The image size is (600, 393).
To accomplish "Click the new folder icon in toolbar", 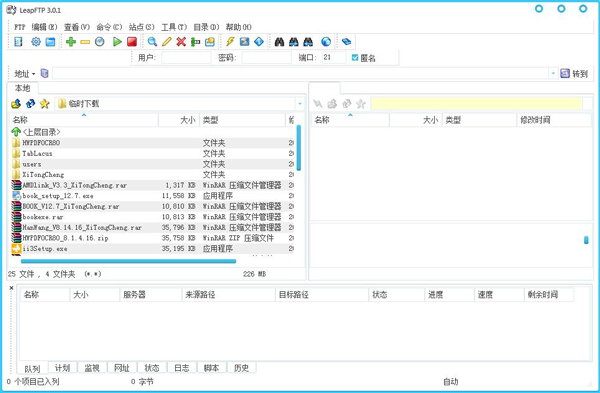I will [210, 42].
